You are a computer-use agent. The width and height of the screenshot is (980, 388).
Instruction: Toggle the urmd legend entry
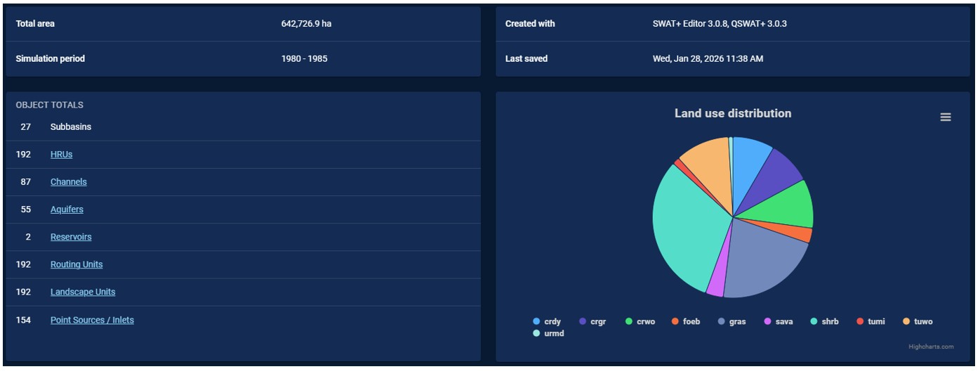click(x=548, y=333)
